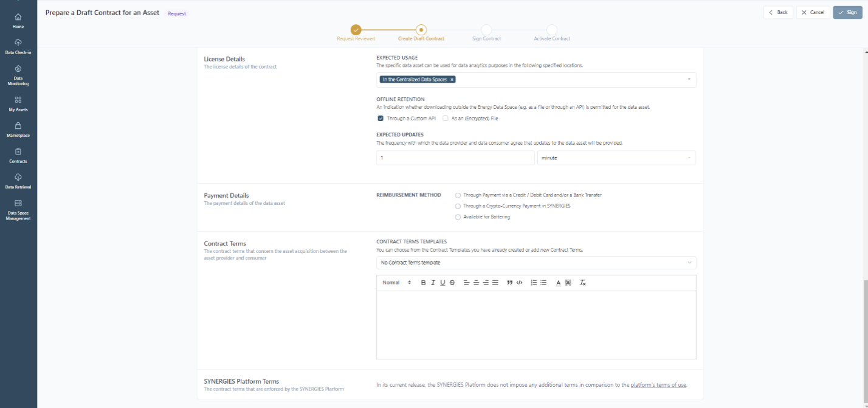Pick a text color from the editor toolbar
This screenshot has width=868, height=408.
pyautogui.click(x=558, y=283)
